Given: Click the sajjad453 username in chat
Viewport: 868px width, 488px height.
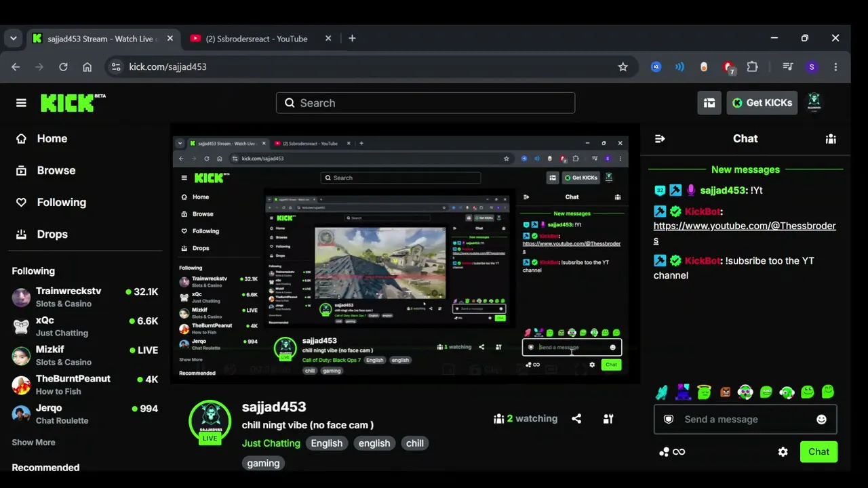Looking at the screenshot, I should [722, 190].
